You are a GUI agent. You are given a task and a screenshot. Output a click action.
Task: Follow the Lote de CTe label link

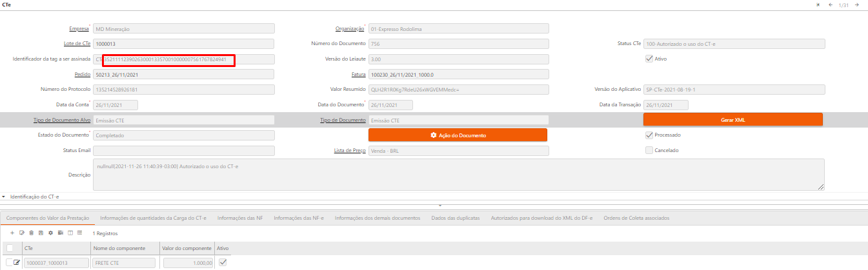pos(77,44)
